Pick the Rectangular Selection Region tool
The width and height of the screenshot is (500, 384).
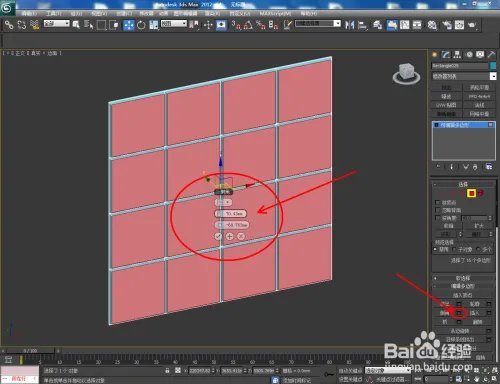coord(101,25)
